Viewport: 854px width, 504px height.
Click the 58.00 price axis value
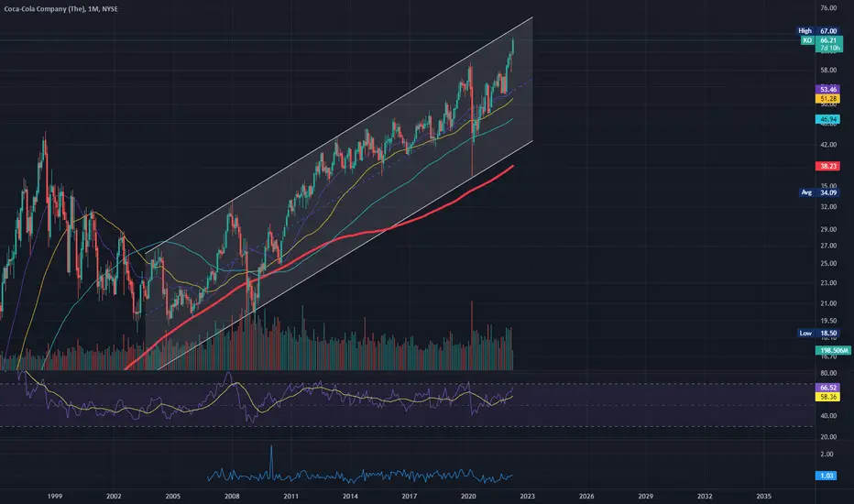pyautogui.click(x=828, y=71)
